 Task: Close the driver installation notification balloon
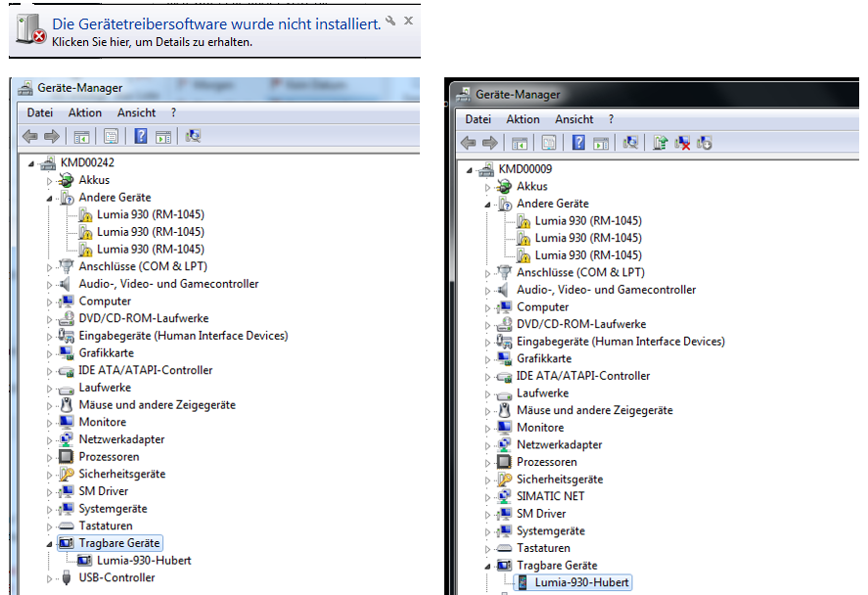(408, 21)
